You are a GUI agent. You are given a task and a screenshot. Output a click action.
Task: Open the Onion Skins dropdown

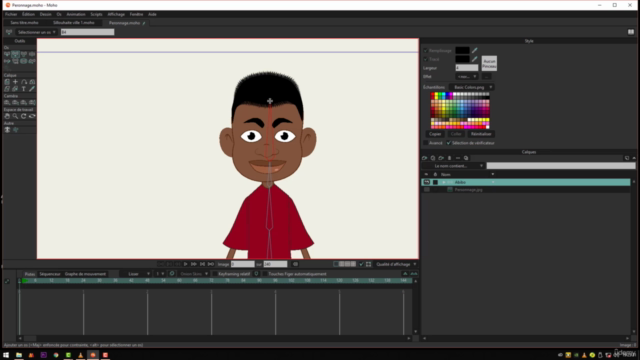pyautogui.click(x=194, y=274)
